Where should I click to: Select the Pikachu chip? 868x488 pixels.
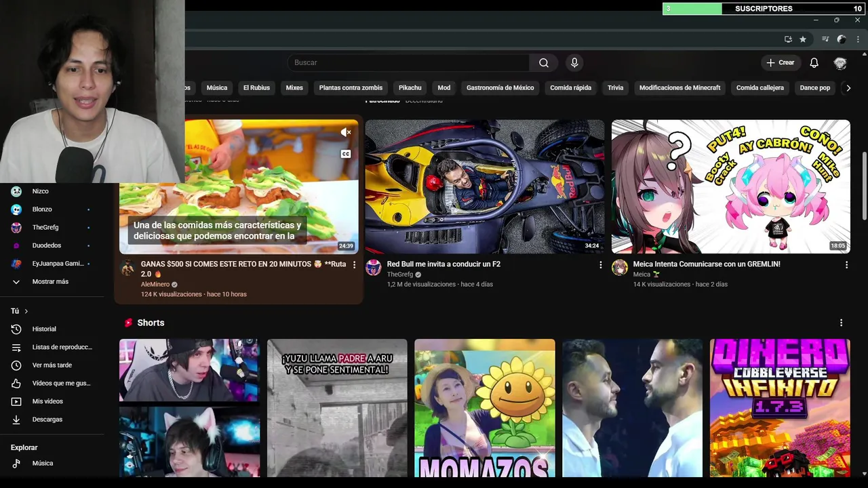point(410,87)
